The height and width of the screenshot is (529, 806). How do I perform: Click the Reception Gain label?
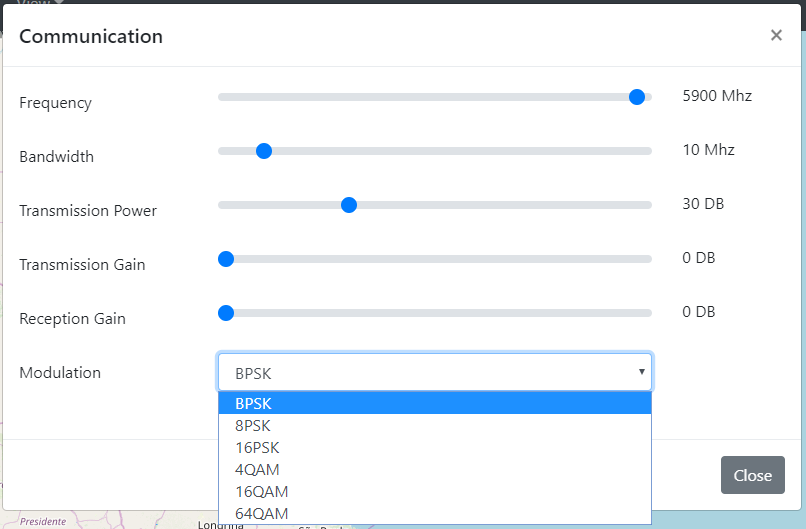[x=72, y=319]
